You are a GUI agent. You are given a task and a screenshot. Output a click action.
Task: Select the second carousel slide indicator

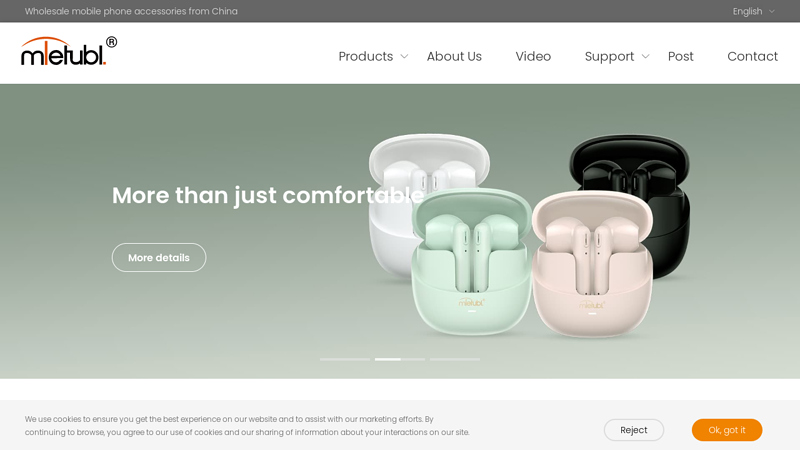400,360
